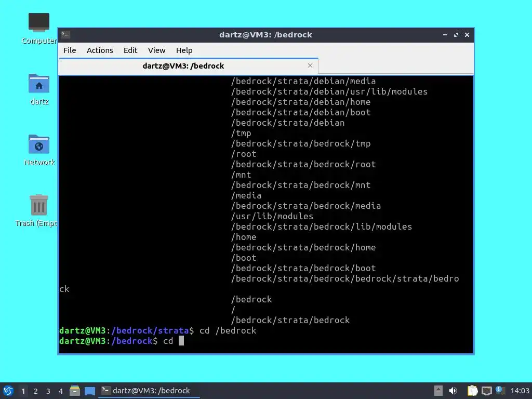The width and height of the screenshot is (532, 399).
Task: Switch to workspace 2
Action: [x=36, y=391]
